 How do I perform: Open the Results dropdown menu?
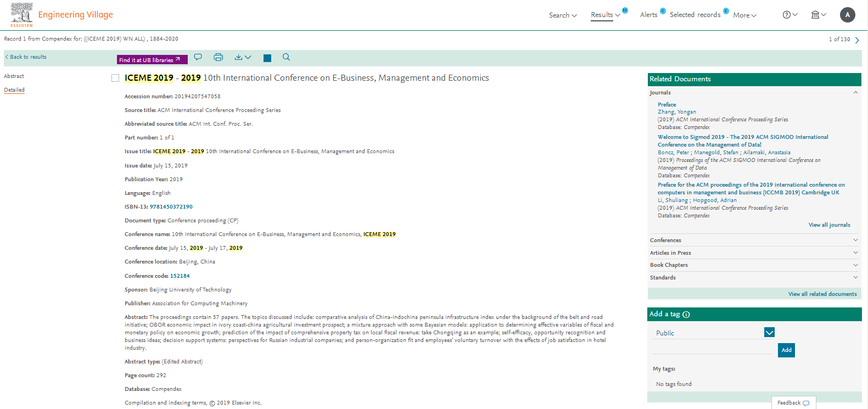606,15
